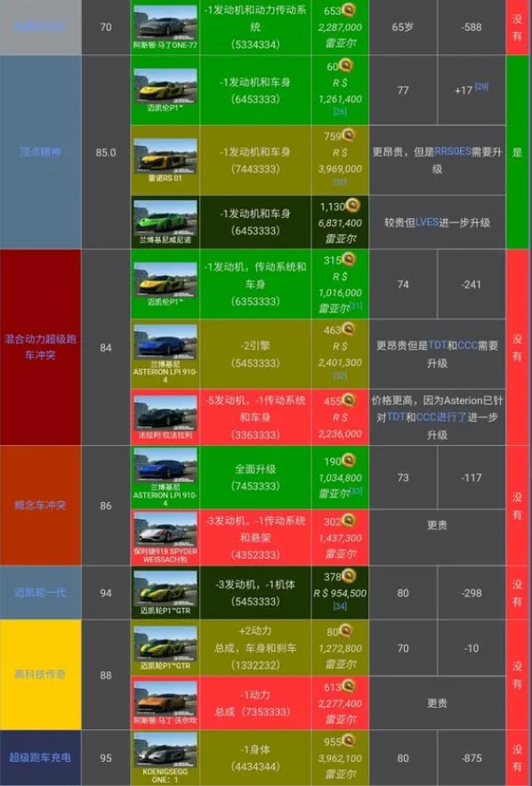The image size is (532, 786).
Task: Open the 迈凯轮P1 GTR thumbnail in 迈凯轮一代 row
Action: (165, 588)
